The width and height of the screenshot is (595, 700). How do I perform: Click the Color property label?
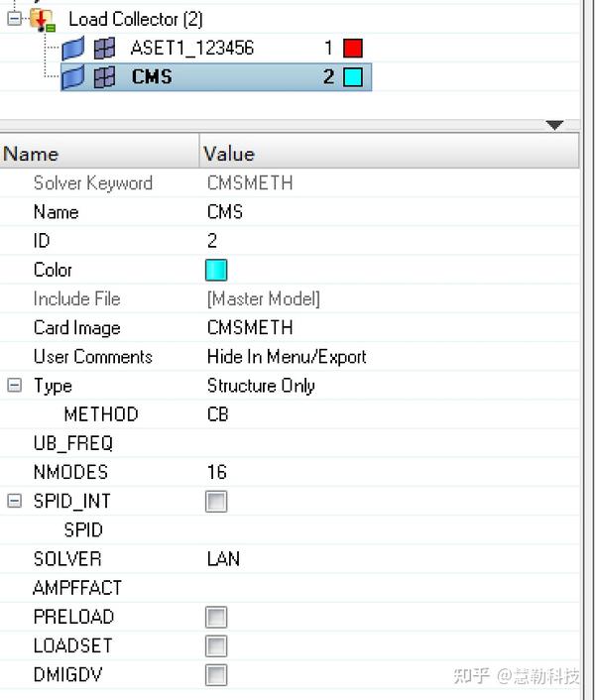tap(53, 270)
